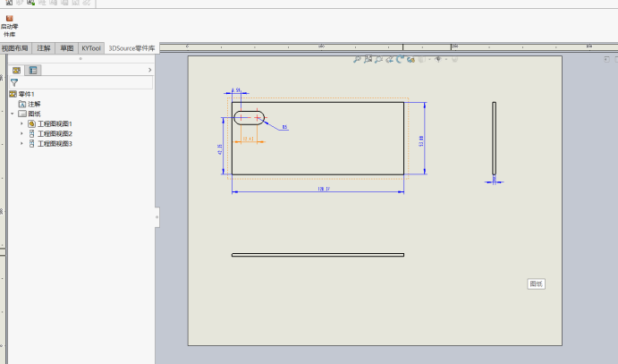
Task: Select 工程图视图2 in the tree
Action: [x=55, y=133]
